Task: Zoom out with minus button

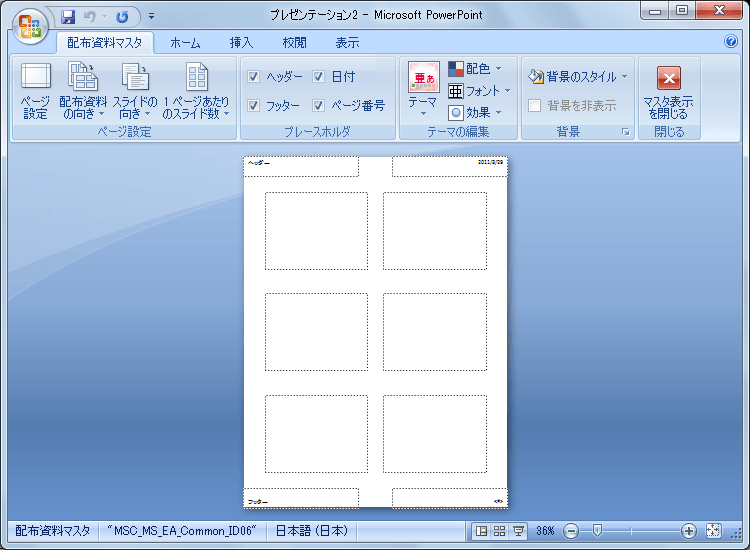Action: (x=571, y=531)
